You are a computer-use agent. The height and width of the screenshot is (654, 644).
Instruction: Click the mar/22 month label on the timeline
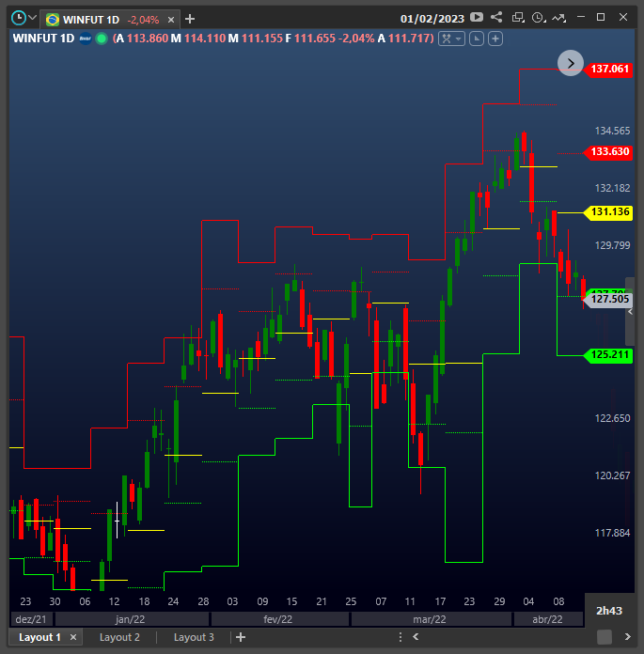click(x=430, y=619)
